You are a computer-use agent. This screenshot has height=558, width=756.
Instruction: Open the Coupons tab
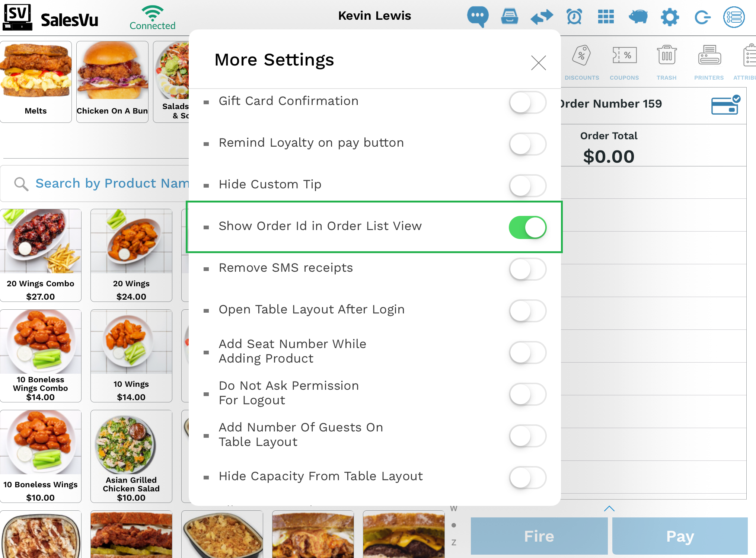(624, 63)
